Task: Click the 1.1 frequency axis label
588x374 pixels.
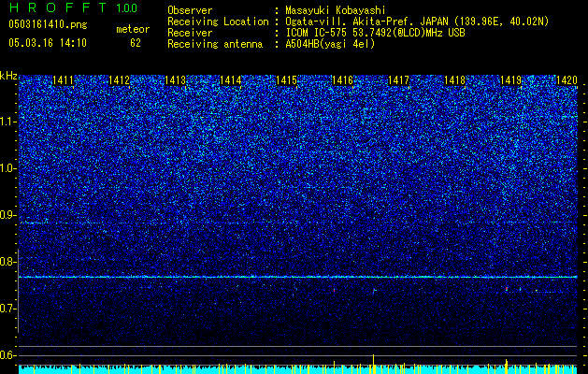Action: pyautogui.click(x=8, y=122)
